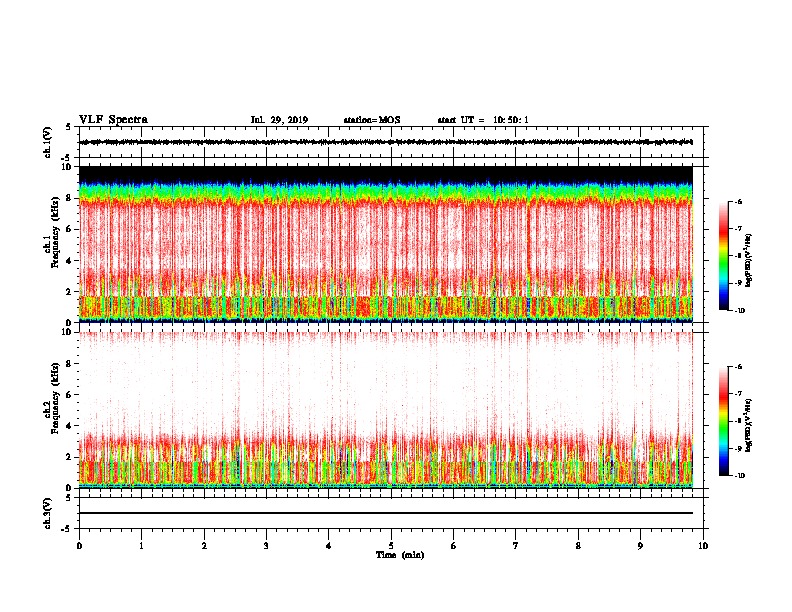Click the ch.1 spectrogram color scale bar
This screenshot has height=612, width=792.
(x=723, y=256)
